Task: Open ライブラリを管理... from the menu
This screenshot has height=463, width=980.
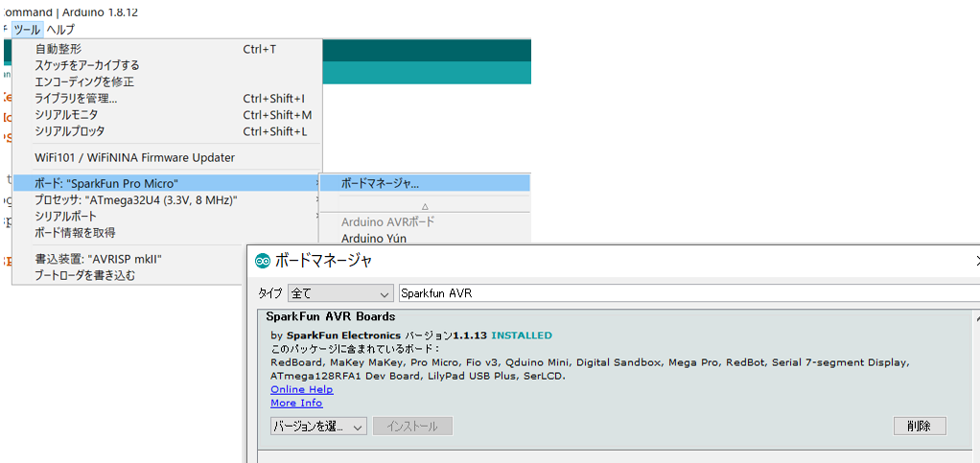Action: 167,99
